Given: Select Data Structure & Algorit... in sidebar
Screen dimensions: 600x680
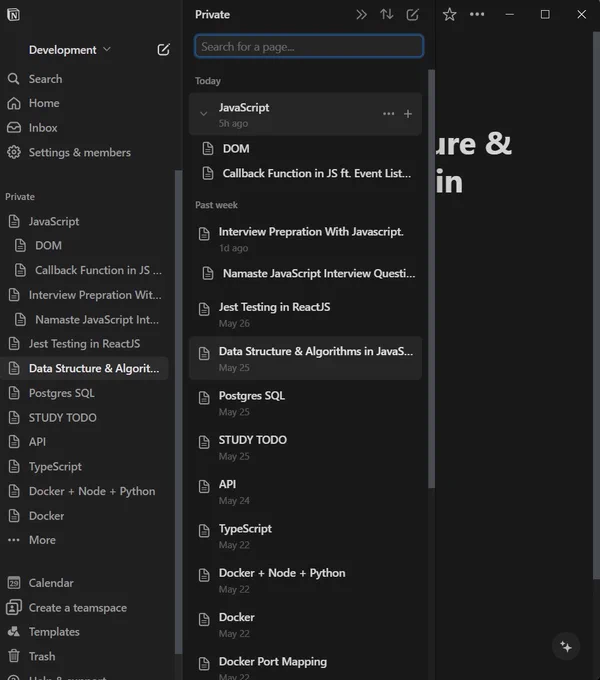Looking at the screenshot, I should (85, 369).
